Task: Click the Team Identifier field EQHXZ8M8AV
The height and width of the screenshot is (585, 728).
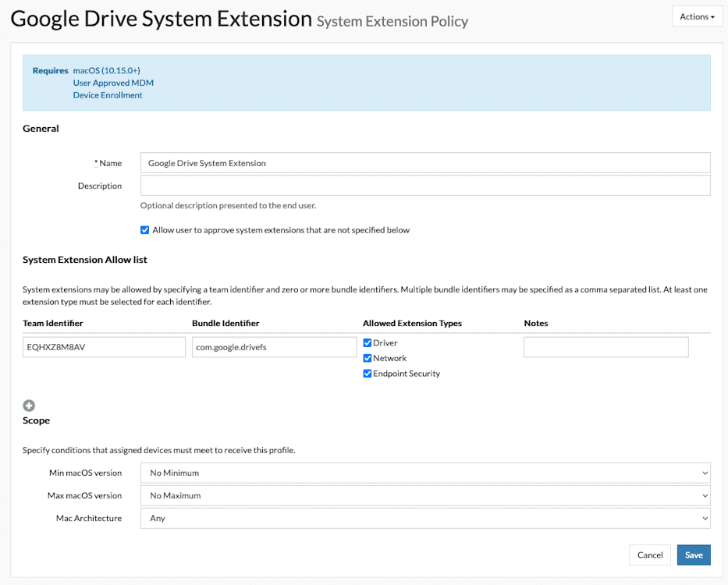Action: 104,347
